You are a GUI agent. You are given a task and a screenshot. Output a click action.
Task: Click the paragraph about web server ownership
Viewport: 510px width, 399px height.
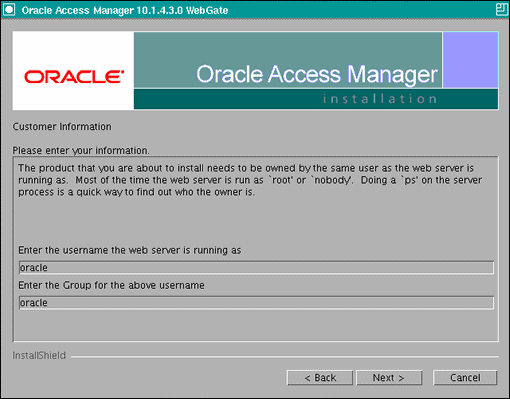click(250, 180)
